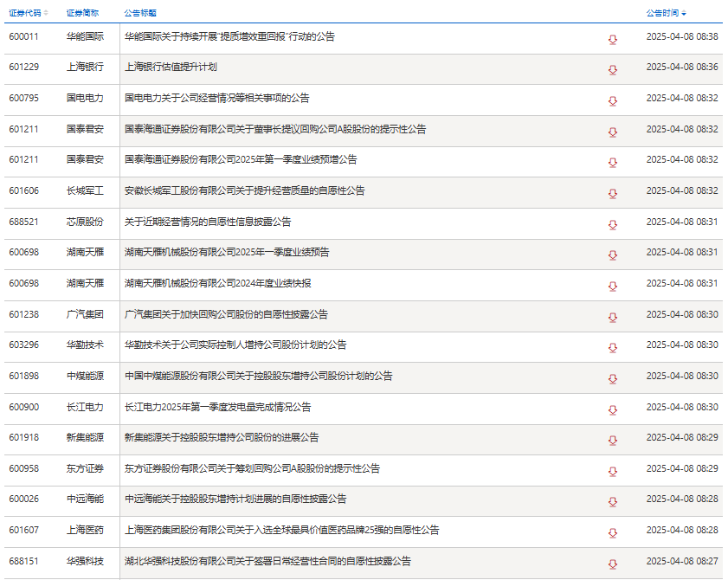Open 国泰海通证券2025年第一季度业绩预增公告

241,159
